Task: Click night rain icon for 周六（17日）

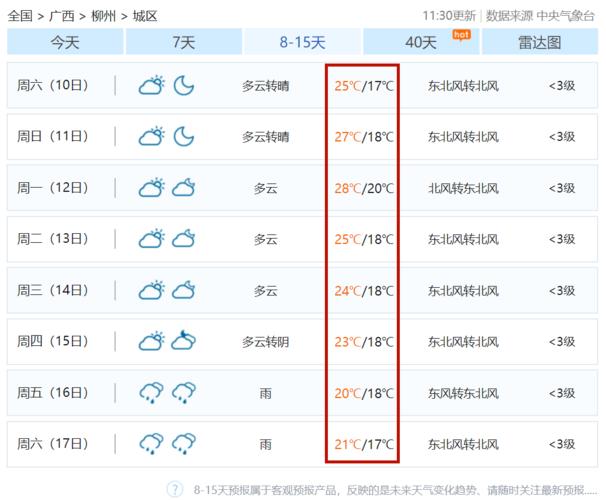Action: click(184, 444)
